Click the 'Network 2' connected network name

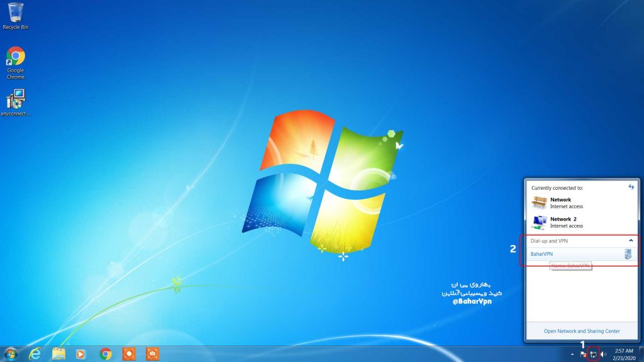point(563,219)
